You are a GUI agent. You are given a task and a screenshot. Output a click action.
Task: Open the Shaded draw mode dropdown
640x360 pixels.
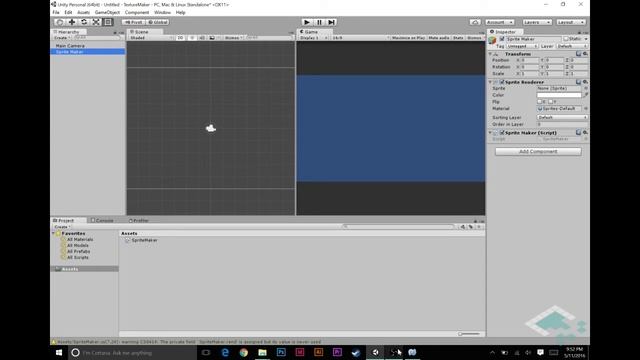tap(150, 38)
